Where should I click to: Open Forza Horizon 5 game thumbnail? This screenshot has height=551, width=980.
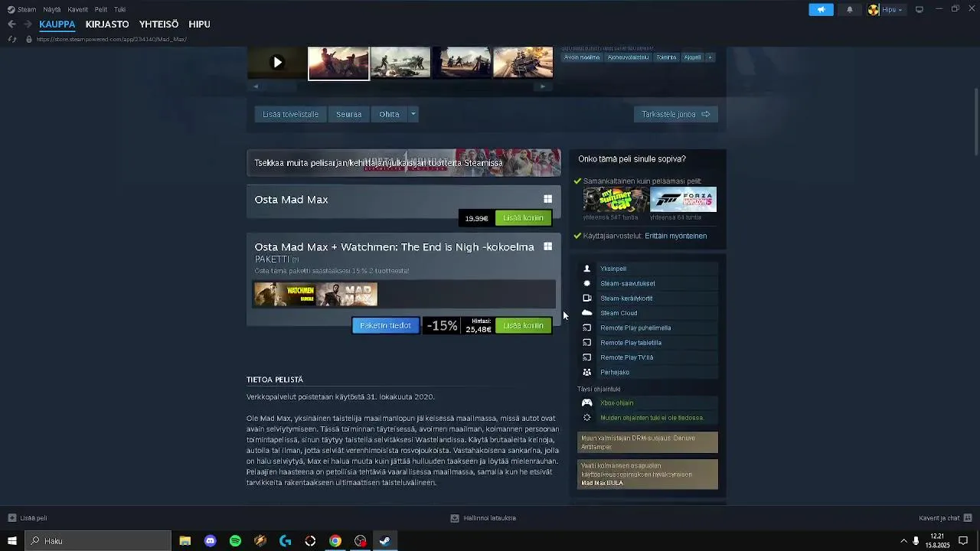pos(683,200)
